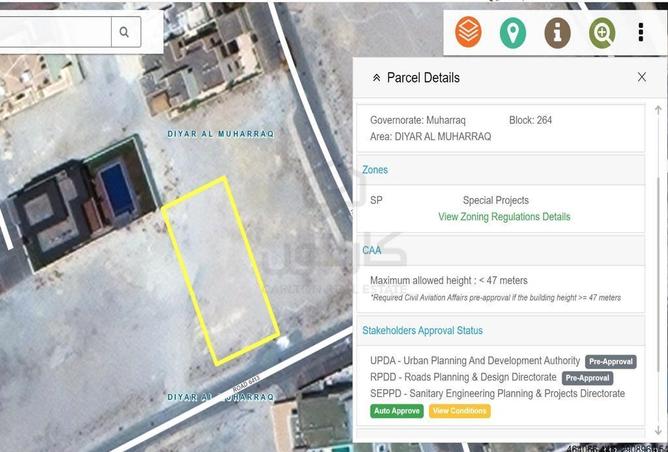Click 'Area: DIYAR AL MUHARRAQ' text

[430, 136]
